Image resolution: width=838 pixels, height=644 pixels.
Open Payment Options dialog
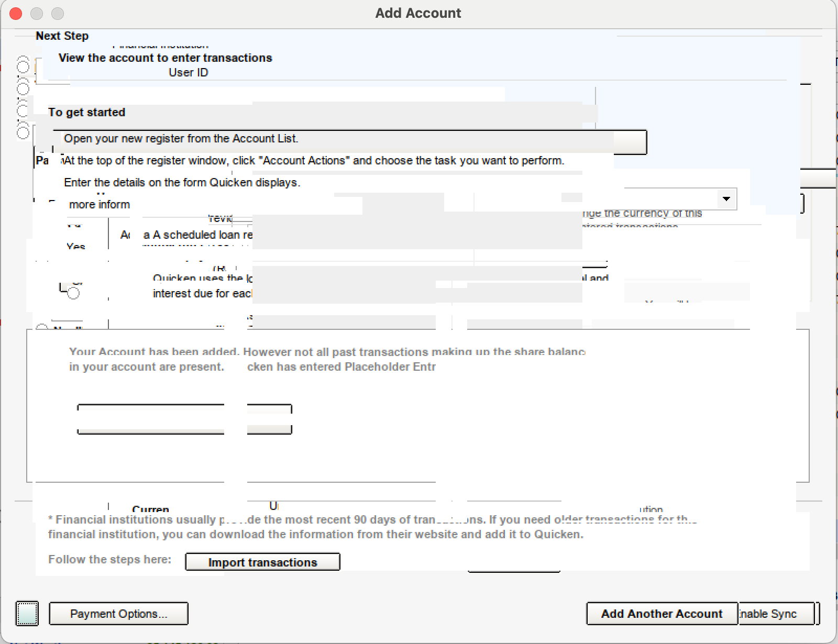click(118, 614)
